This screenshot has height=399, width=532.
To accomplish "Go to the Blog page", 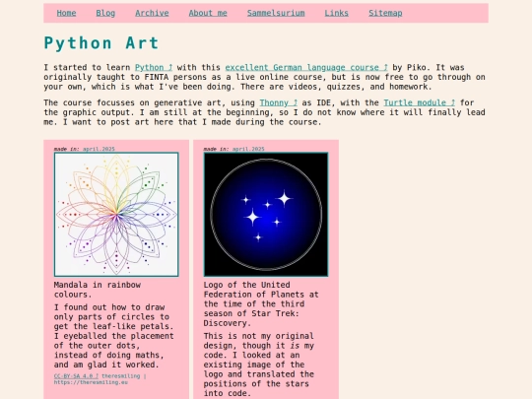I will pyautogui.click(x=105, y=13).
